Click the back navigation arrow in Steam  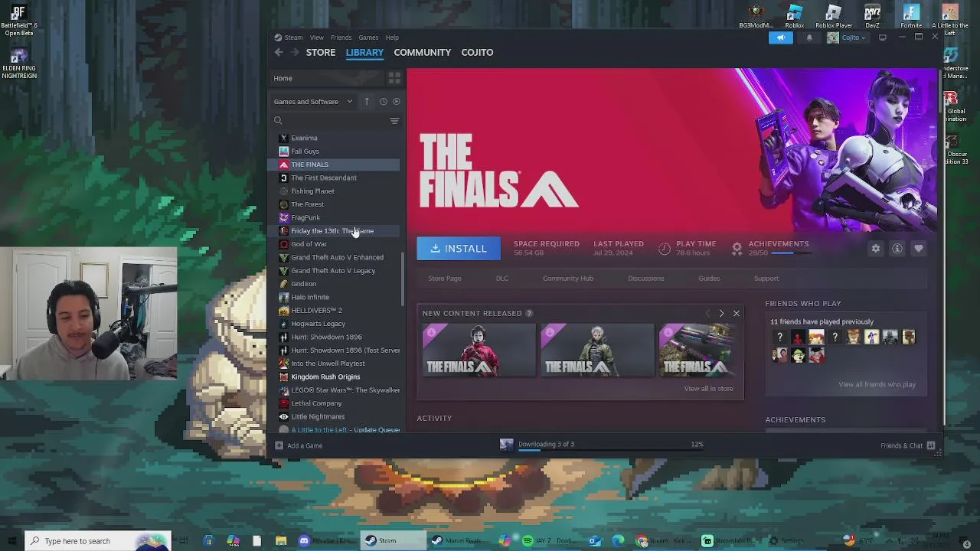tap(279, 52)
